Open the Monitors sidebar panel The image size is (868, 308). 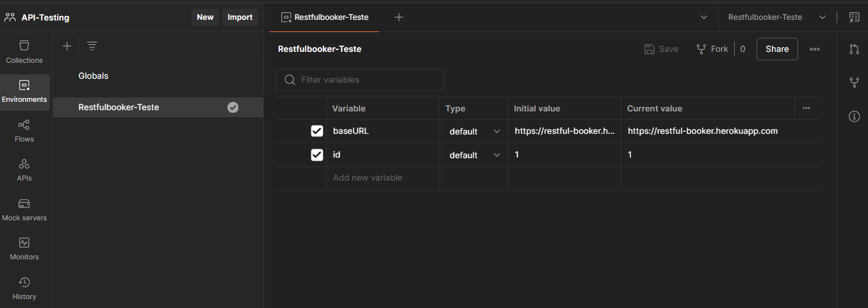click(24, 248)
